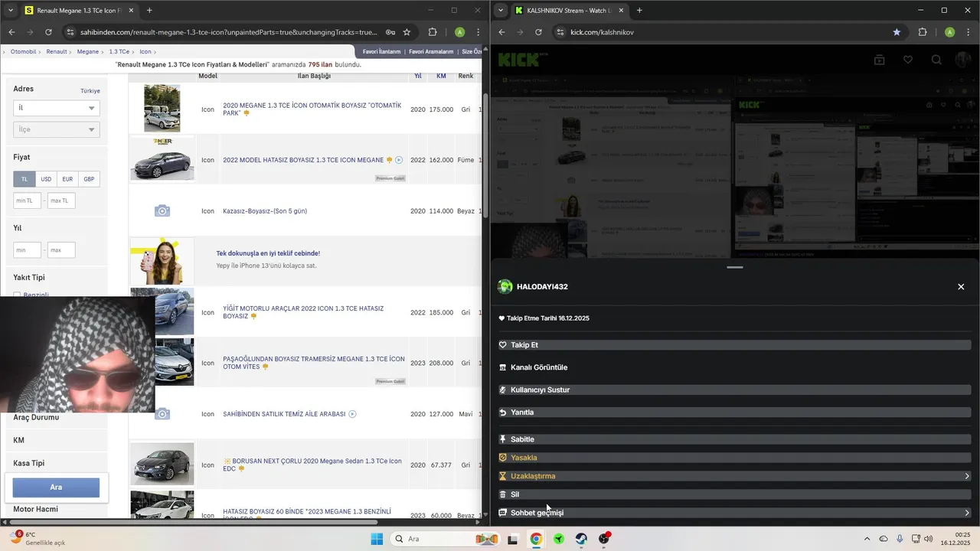This screenshot has width=980, height=551.
Task: Open Favori İlanlarım link
Action: [381, 52]
